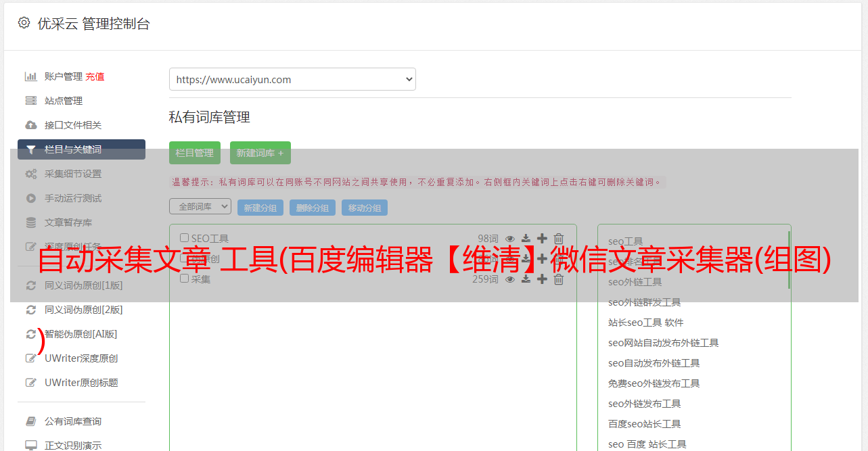The image size is (868, 451).
Task: Click plus icon on the 采集 row
Action: [542, 279]
